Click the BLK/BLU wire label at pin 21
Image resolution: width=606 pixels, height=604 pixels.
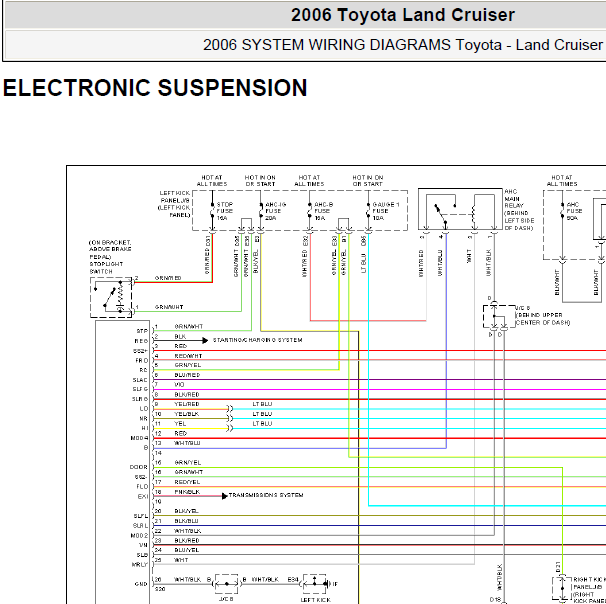[186, 521]
